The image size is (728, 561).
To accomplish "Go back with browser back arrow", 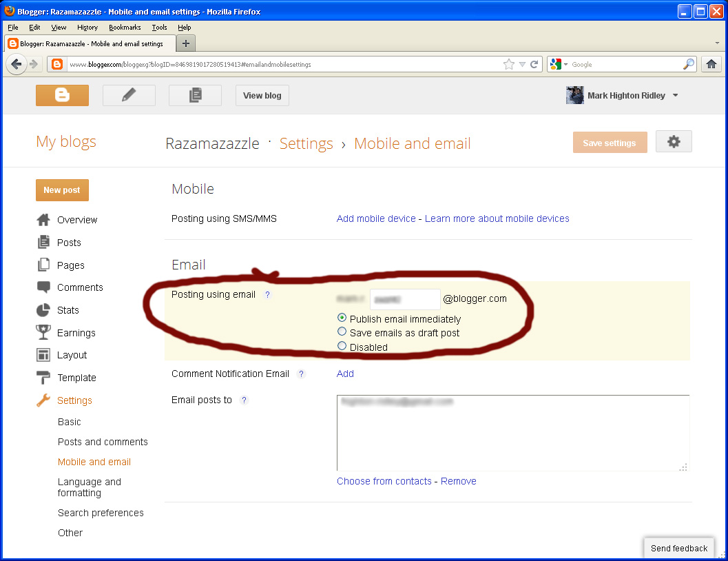I will tap(17, 64).
